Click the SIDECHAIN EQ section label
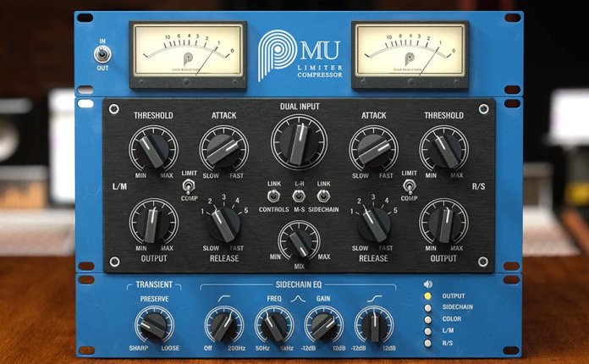The height and width of the screenshot is (364, 589). pyautogui.click(x=299, y=284)
